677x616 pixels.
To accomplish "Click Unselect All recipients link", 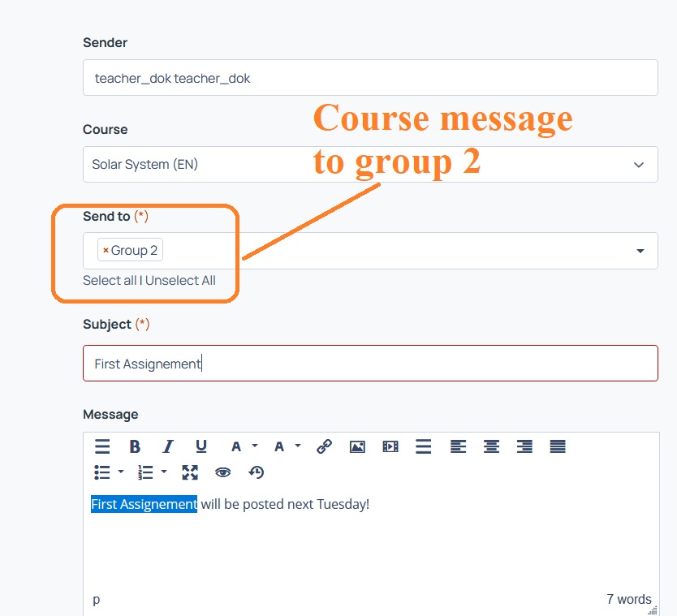I will [180, 281].
